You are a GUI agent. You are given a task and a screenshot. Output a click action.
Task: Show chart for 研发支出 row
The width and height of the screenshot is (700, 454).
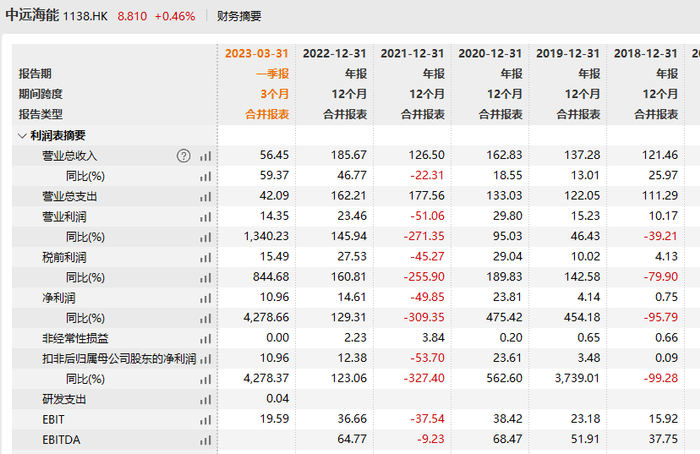click(x=205, y=400)
